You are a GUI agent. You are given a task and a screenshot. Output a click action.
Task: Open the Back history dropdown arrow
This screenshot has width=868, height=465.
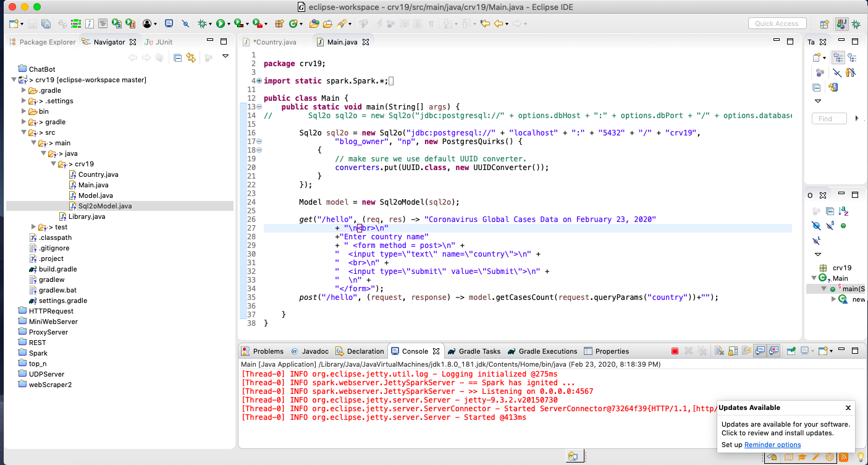tap(507, 24)
